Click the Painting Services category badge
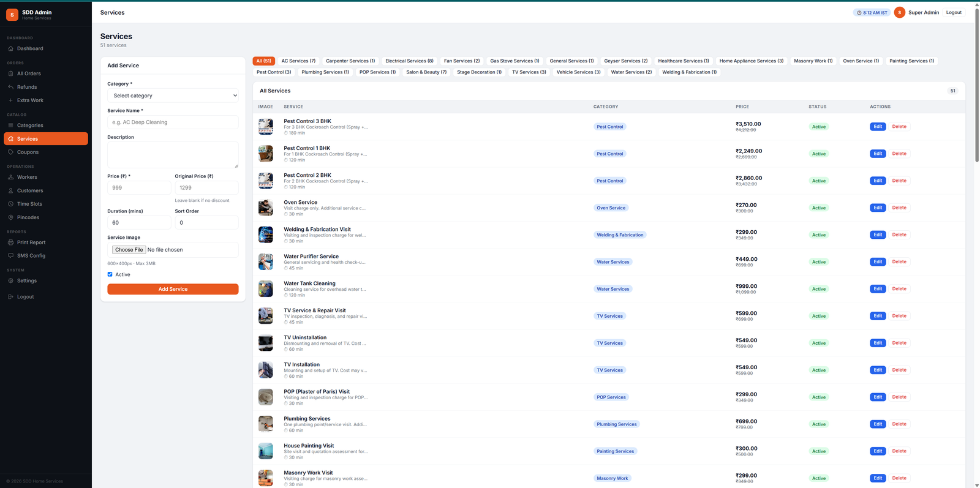Screen dimensions: 980x488 (x=616, y=451)
